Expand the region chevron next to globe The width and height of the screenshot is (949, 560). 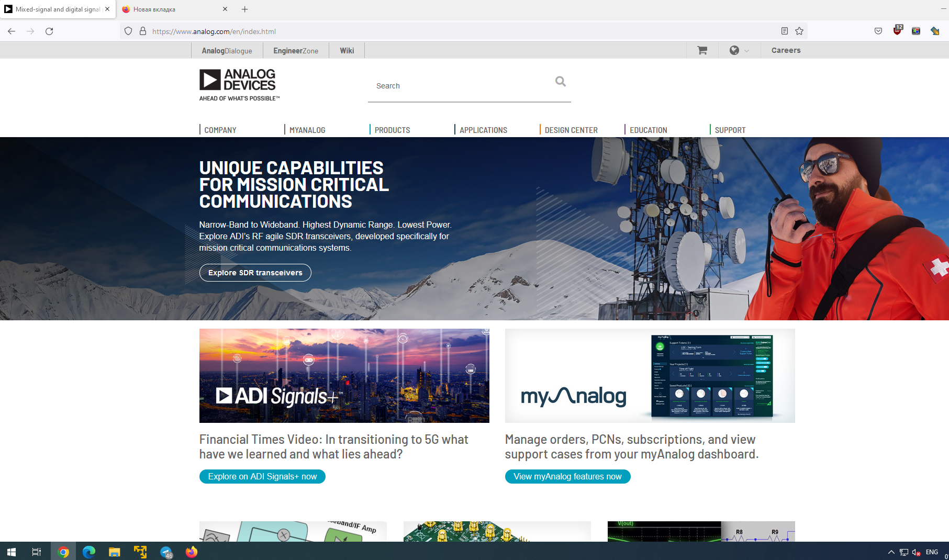pos(746,51)
